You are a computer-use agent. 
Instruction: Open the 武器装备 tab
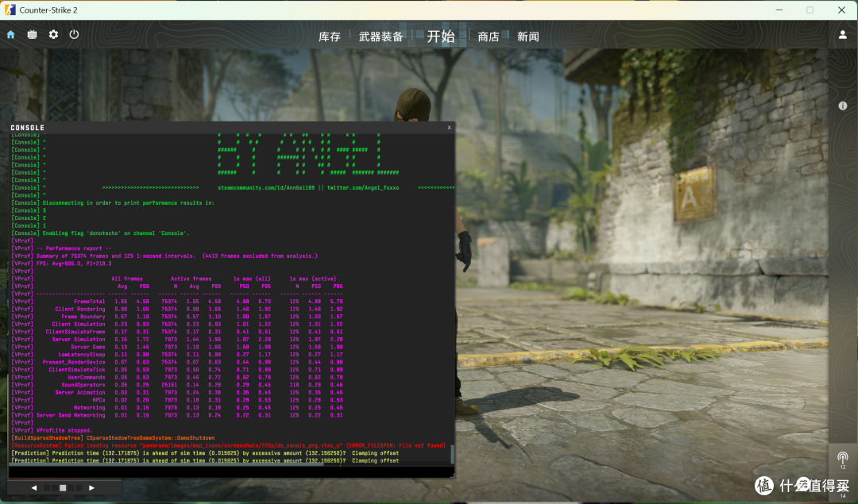click(381, 37)
